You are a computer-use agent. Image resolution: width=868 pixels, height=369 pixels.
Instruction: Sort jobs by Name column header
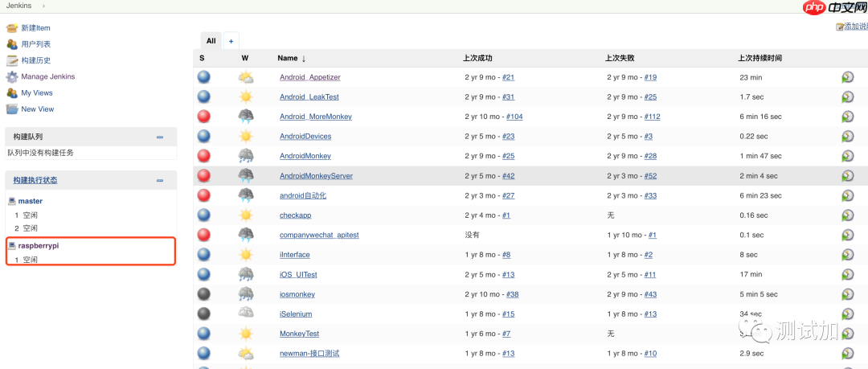288,58
